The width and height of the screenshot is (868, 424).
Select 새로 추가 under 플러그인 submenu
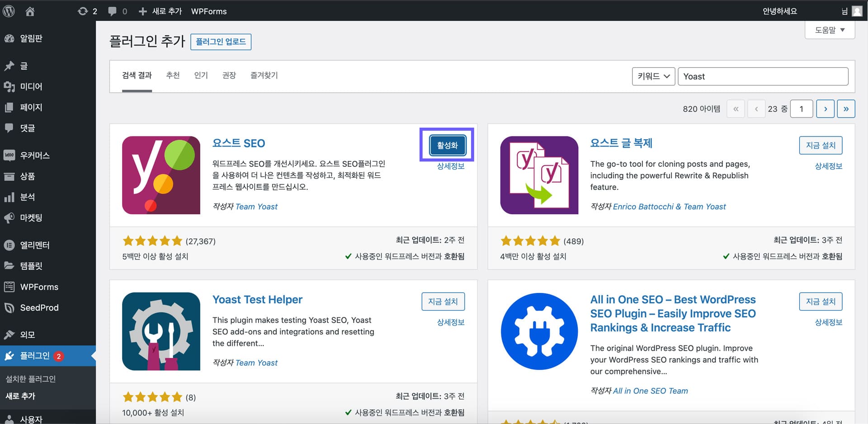coord(20,396)
